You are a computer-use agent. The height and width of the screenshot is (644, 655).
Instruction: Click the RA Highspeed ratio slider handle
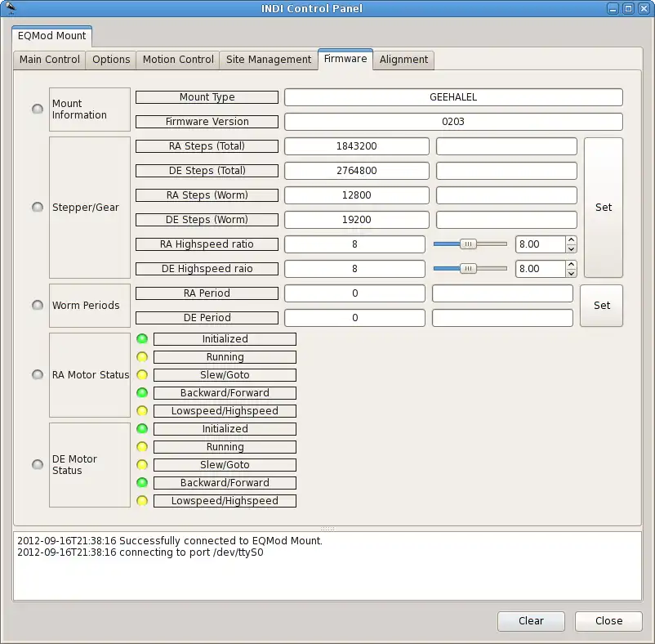[468, 244]
